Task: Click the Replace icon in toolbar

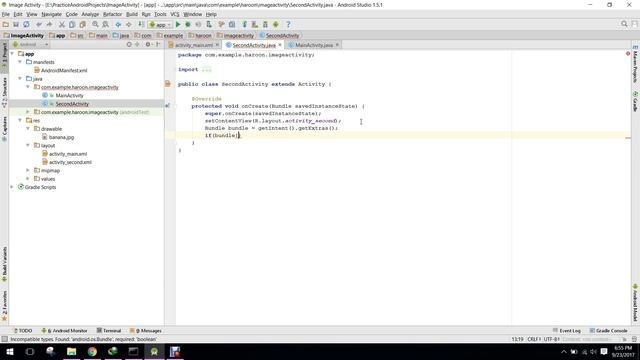Action: coord(105,24)
